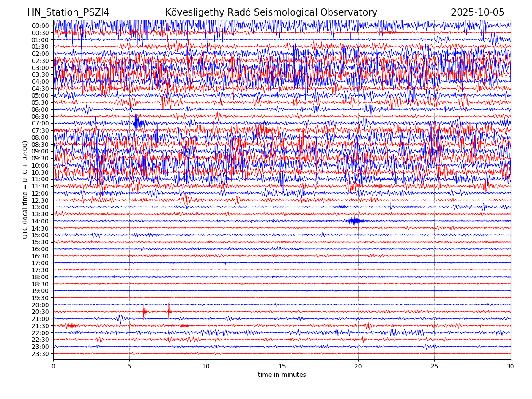Click the 'time in minutes' axis label
The width and height of the screenshot is (532, 399).
282,375
